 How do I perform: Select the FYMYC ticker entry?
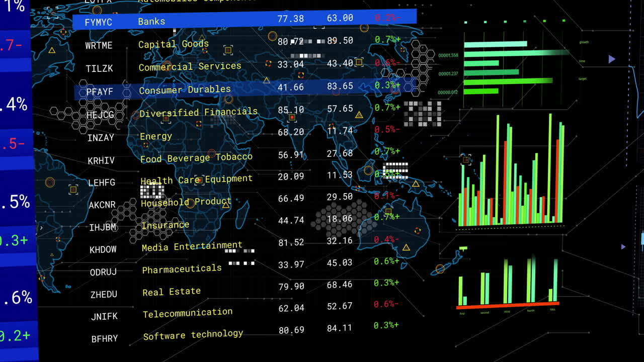(99, 22)
